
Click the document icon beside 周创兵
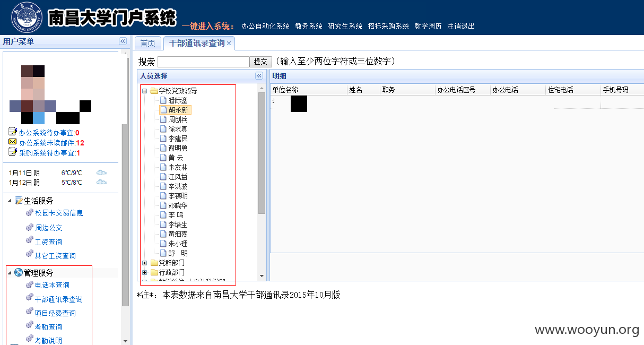(163, 119)
